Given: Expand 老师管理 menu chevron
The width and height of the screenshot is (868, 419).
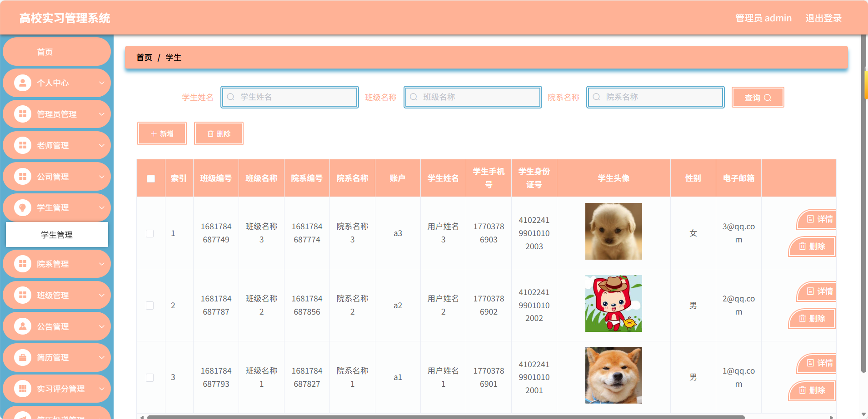Looking at the screenshot, I should tap(102, 145).
